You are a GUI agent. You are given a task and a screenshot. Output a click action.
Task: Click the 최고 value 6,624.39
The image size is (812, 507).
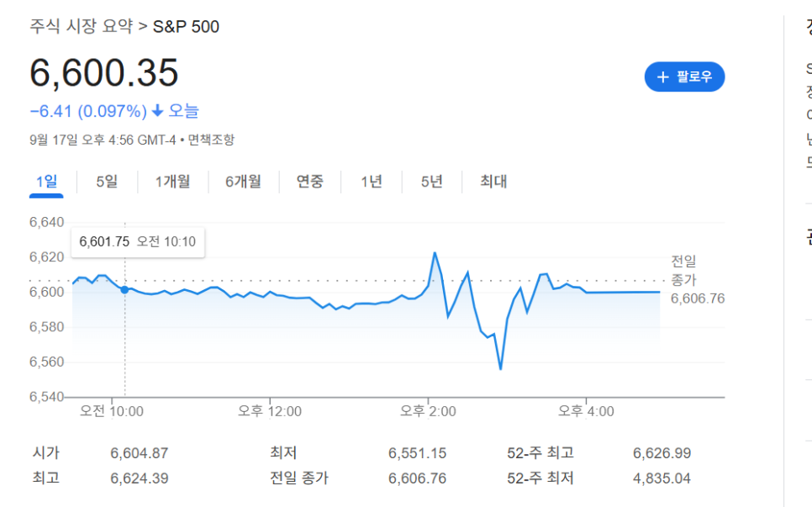140,478
